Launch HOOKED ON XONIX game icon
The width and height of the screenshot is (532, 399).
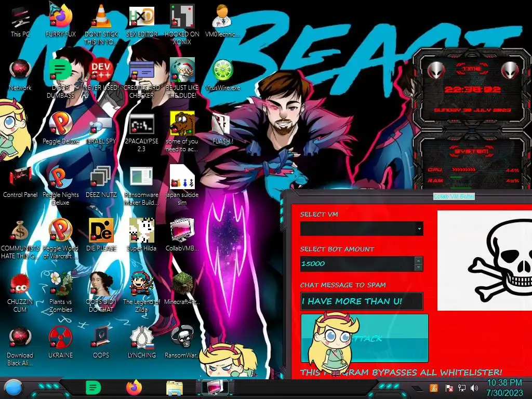click(x=182, y=24)
